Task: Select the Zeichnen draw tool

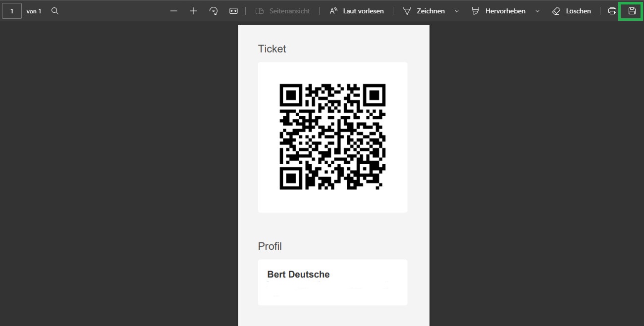Action: [424, 11]
